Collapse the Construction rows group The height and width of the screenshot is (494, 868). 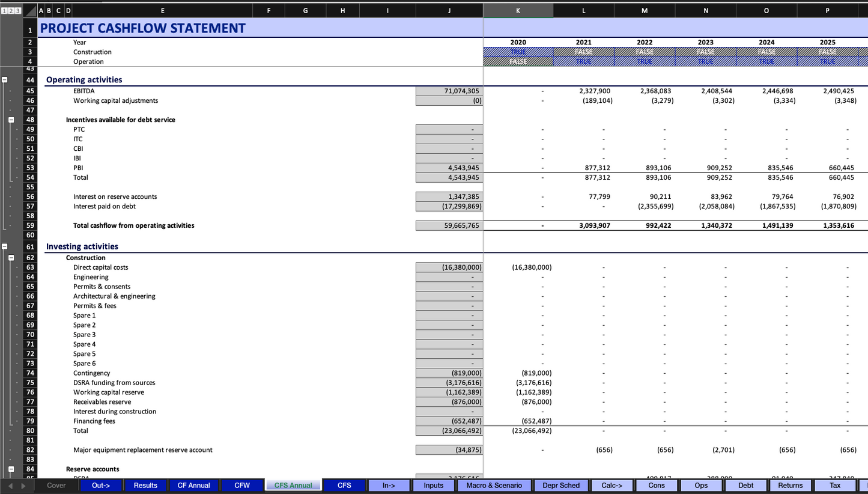point(11,258)
